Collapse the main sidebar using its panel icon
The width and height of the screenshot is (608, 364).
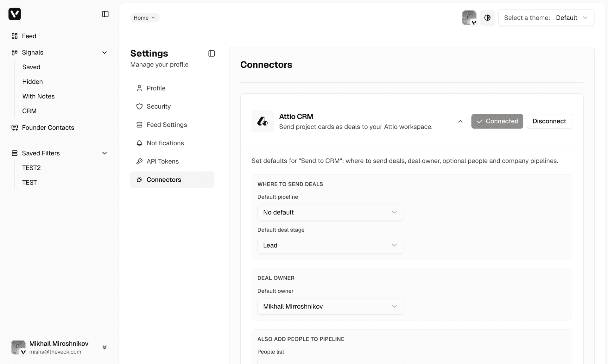(x=105, y=14)
